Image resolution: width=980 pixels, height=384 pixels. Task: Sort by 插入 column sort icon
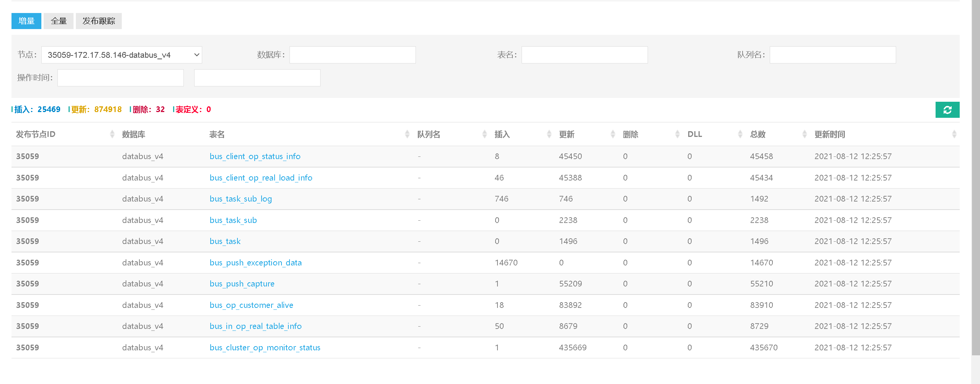pyautogui.click(x=549, y=134)
